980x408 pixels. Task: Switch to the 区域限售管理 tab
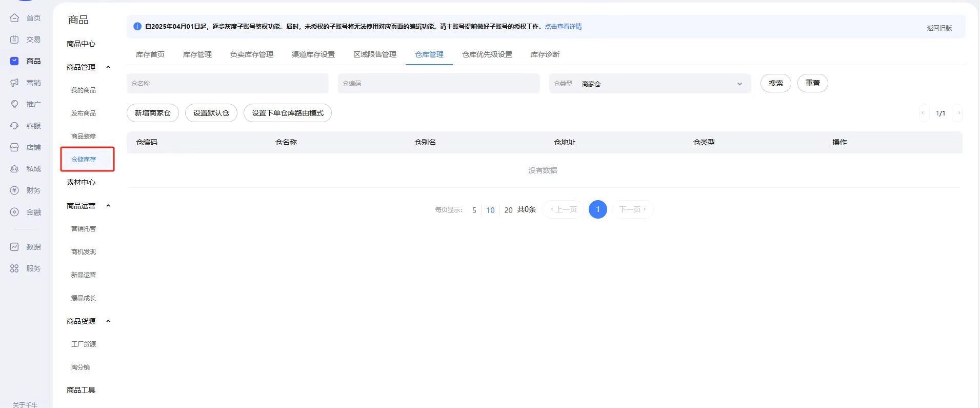pyautogui.click(x=375, y=54)
